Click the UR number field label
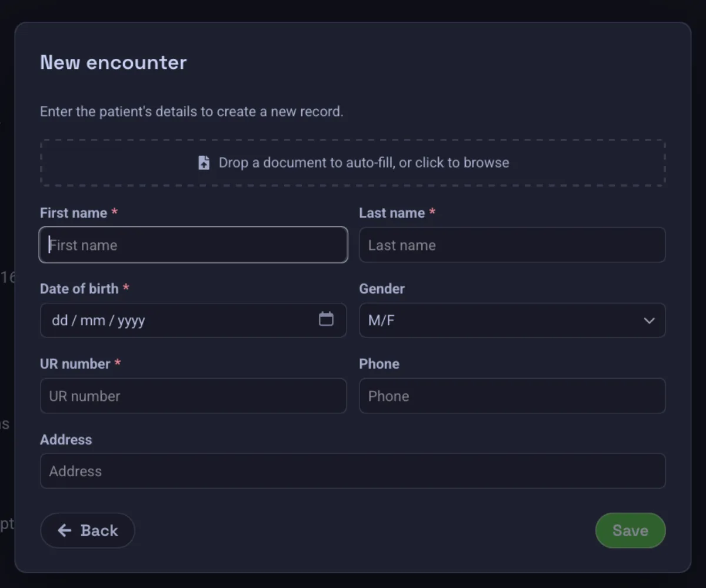 [x=75, y=364]
